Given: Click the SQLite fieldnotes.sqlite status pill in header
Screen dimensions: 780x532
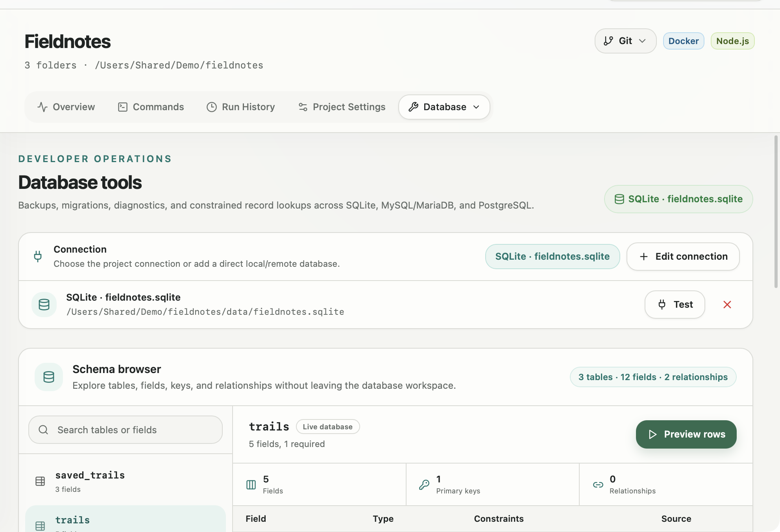Looking at the screenshot, I should click(x=678, y=199).
